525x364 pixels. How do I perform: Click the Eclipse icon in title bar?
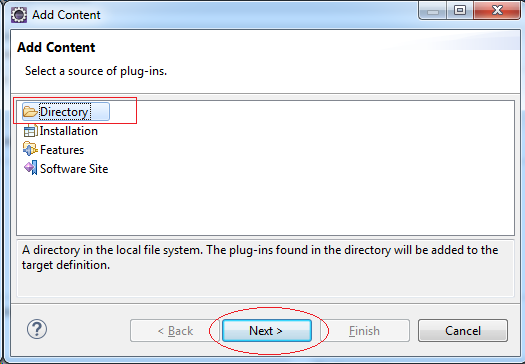(x=19, y=15)
